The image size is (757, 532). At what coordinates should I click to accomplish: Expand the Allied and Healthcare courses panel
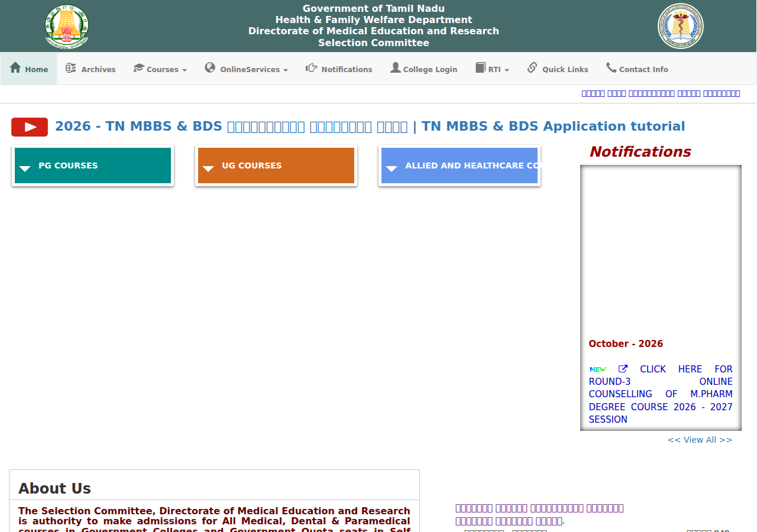tap(460, 166)
